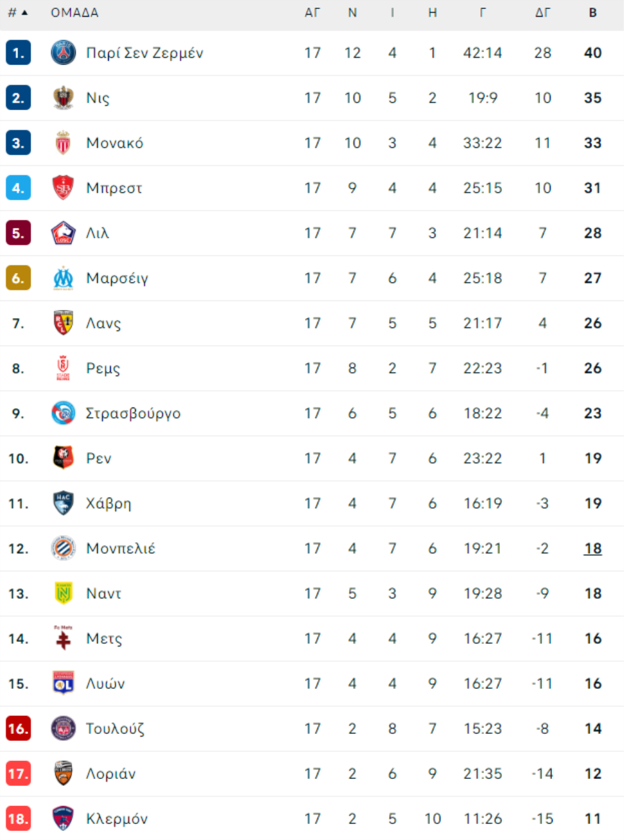
Task: Click the Lens club badge
Action: click(x=63, y=323)
